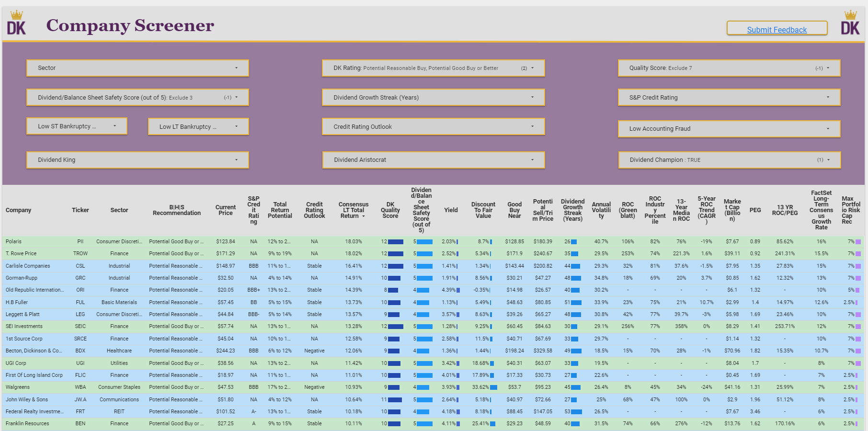Click the Yield column header
The image size is (868, 431).
[x=451, y=210]
